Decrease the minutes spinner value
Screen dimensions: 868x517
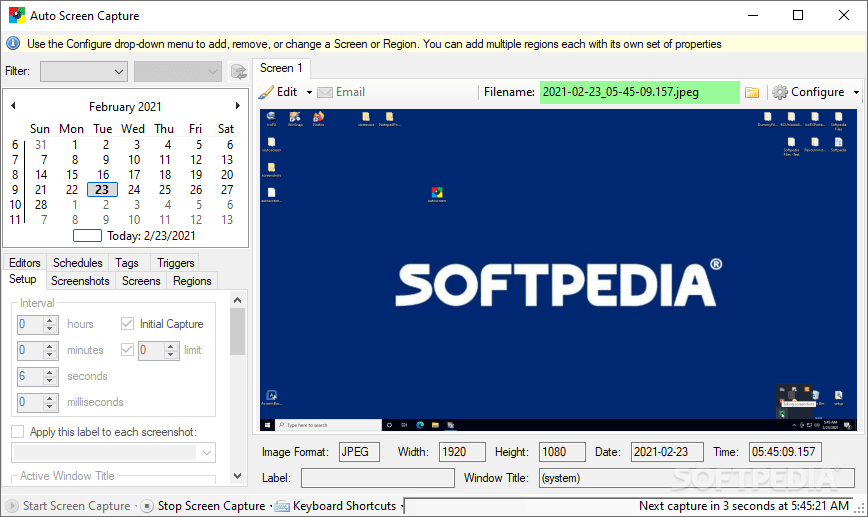(50, 354)
